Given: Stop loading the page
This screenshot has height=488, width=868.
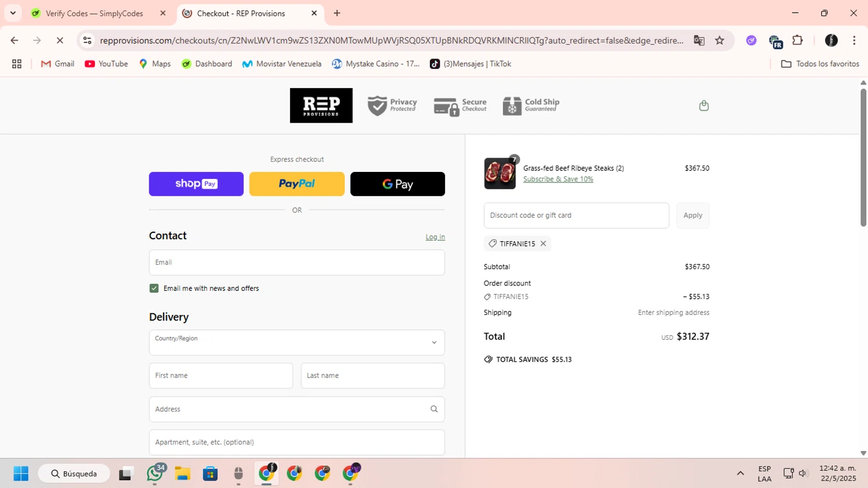Looking at the screenshot, I should (x=60, y=41).
